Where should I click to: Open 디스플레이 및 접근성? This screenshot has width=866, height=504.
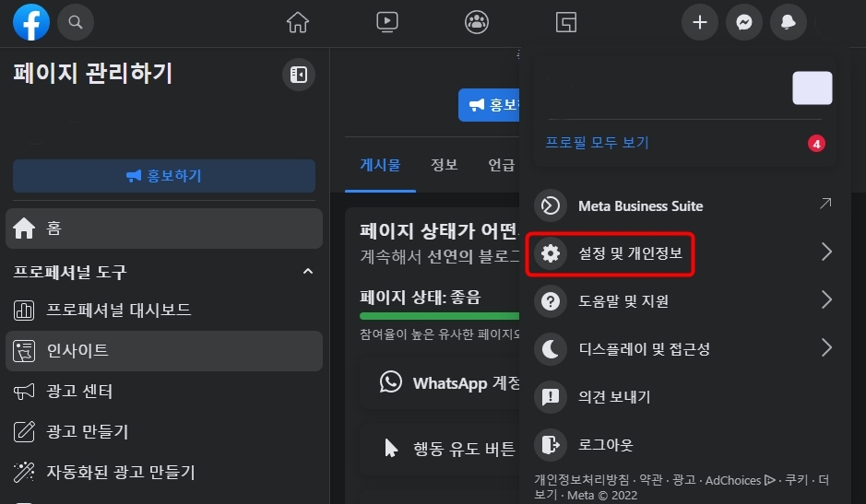tap(683, 349)
